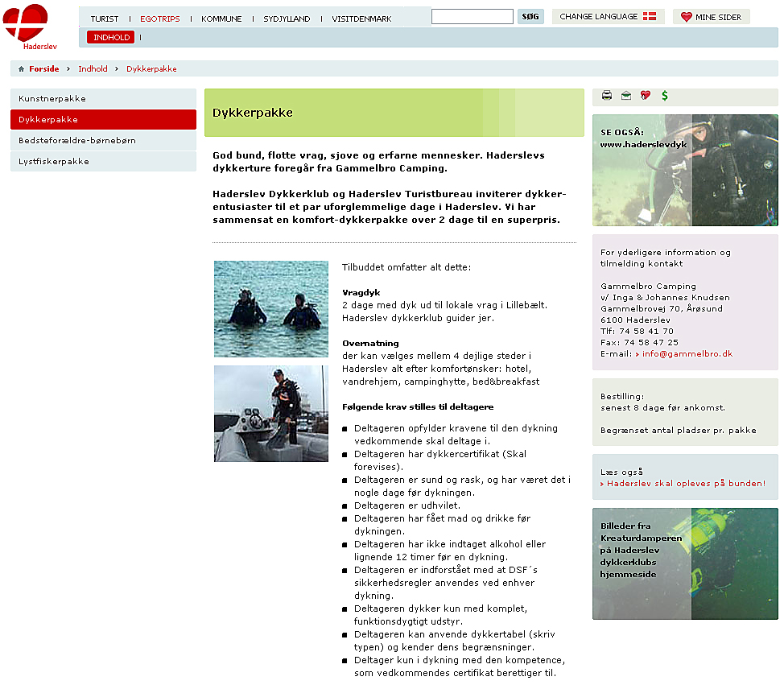Click 'Deltageren er udhvilet.' bullet
This screenshot has height=689, width=784.
407,505
